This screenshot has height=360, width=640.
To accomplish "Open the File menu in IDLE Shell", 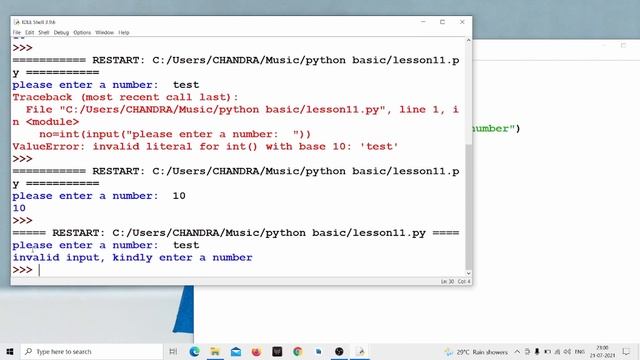I will point(17,32).
